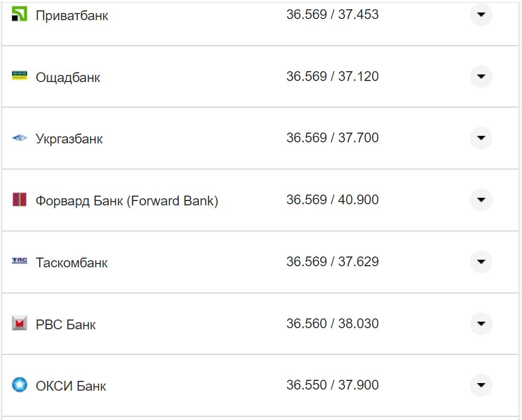Expand the Ощадбанк rate details
The width and height of the screenshot is (522, 420).
click(x=480, y=77)
